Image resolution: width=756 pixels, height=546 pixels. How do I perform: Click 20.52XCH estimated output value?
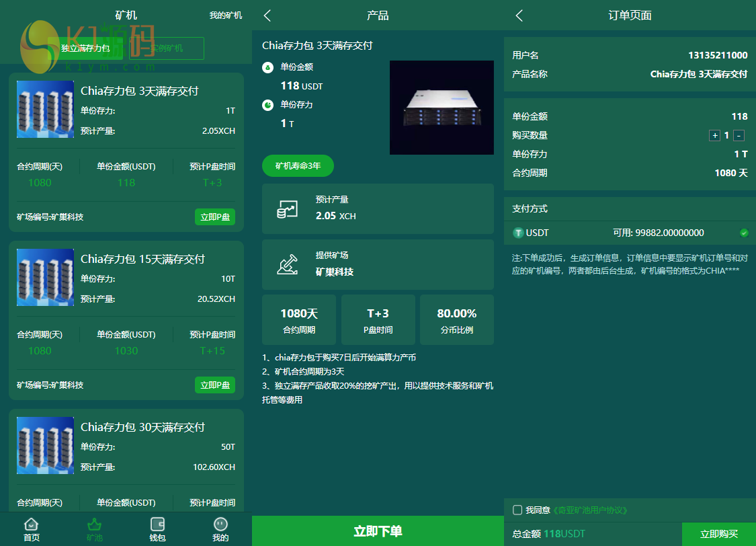tap(216, 299)
